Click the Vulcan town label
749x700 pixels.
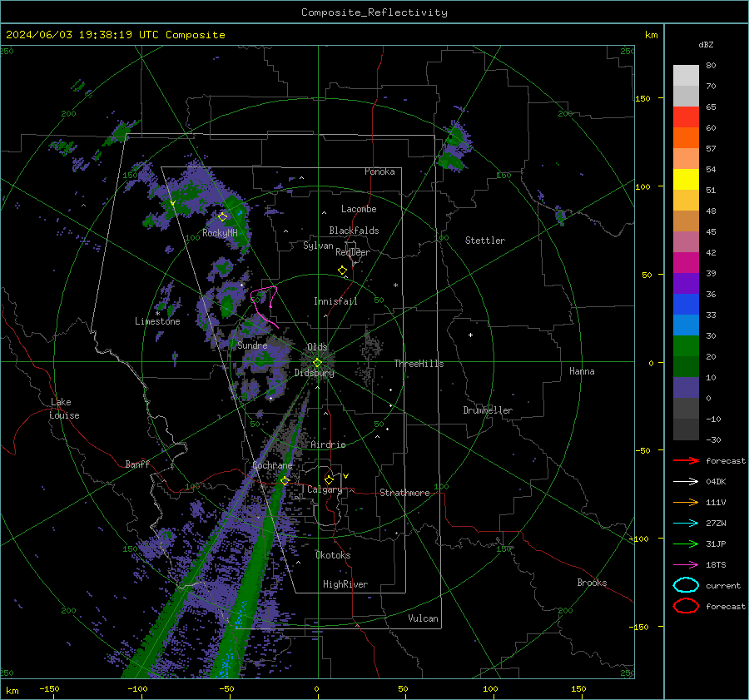coord(423,618)
